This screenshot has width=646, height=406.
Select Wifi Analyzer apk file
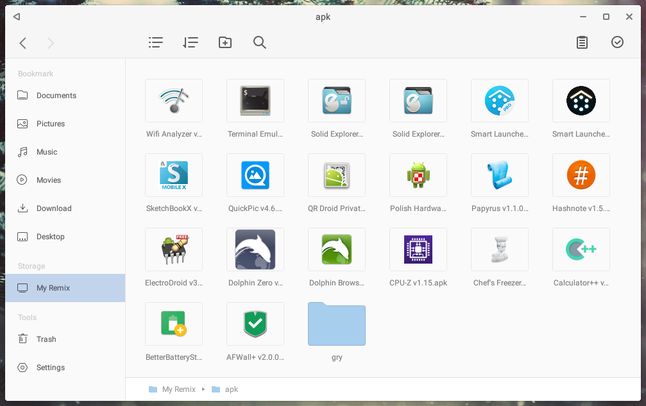pos(174,101)
